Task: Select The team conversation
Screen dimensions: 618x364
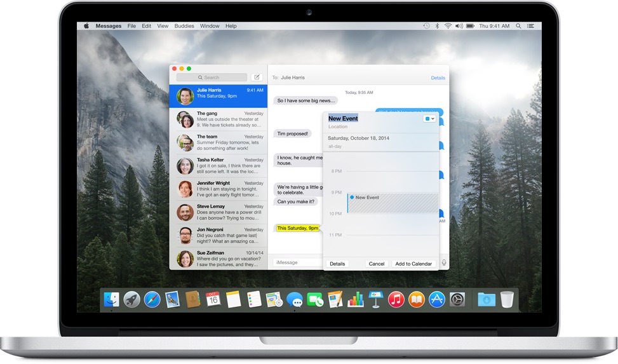Action: click(218, 142)
